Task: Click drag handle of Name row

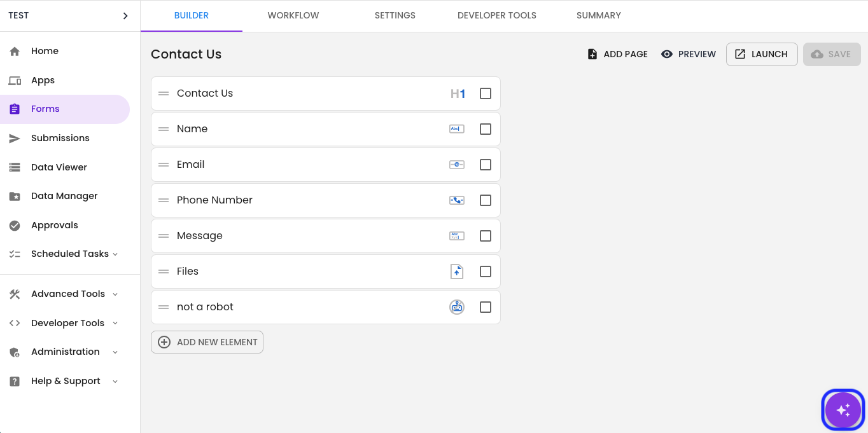Action: 164,129
